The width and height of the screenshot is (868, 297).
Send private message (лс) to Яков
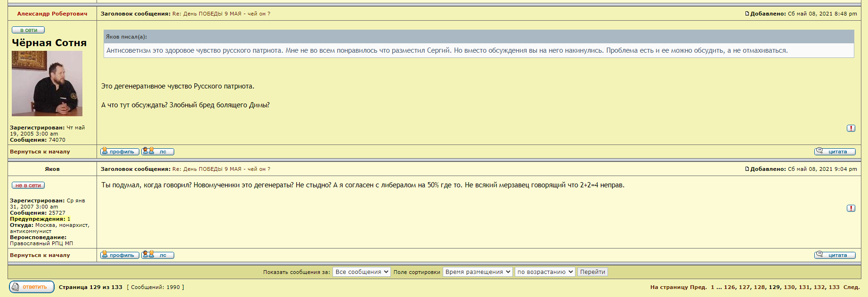[158, 255]
